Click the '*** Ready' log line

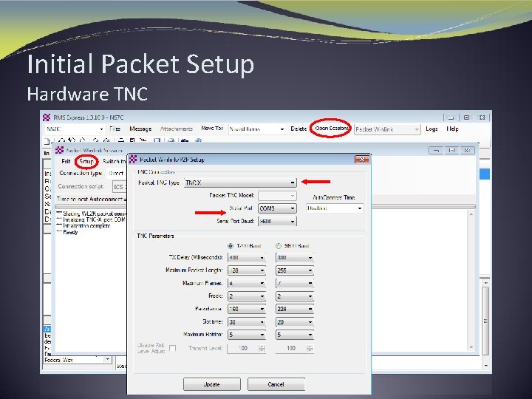[67, 232]
